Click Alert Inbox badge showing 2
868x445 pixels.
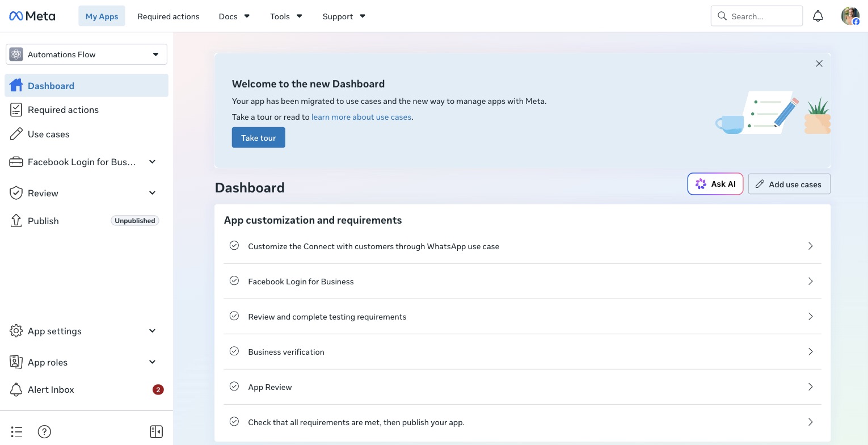coord(158,389)
